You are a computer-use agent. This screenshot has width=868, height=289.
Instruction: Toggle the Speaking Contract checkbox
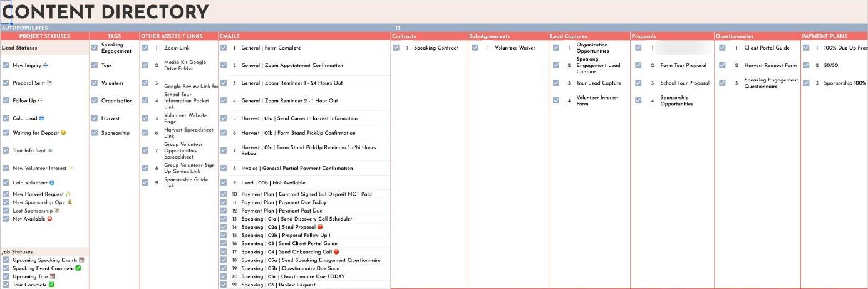[x=396, y=48]
